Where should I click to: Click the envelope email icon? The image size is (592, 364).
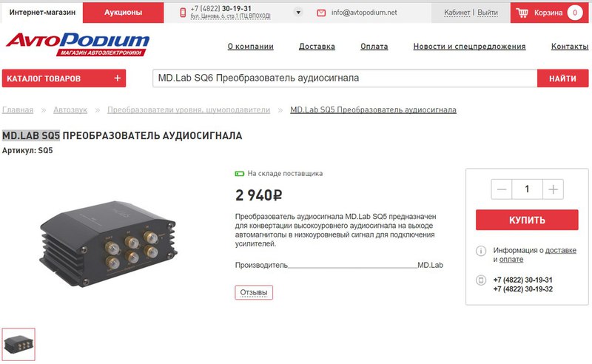point(321,13)
